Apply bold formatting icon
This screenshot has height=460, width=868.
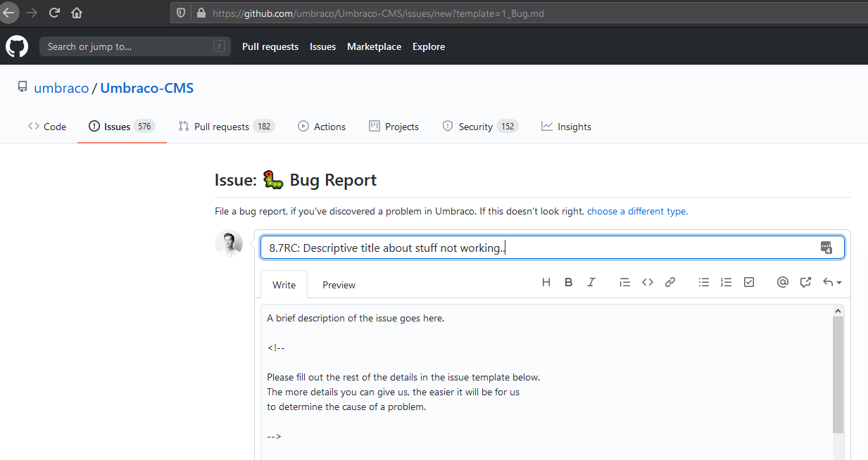pos(569,282)
